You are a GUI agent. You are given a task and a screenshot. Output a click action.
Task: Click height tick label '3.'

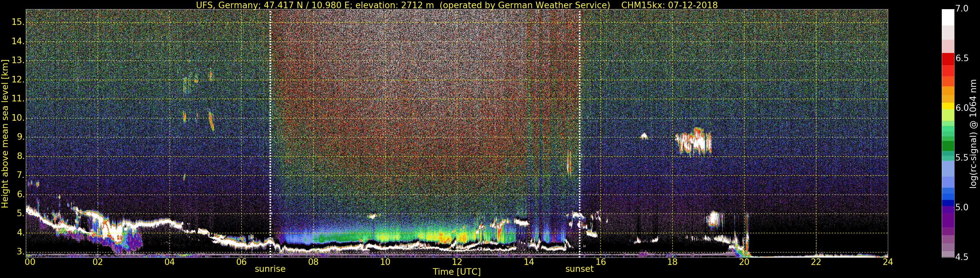click(21, 252)
